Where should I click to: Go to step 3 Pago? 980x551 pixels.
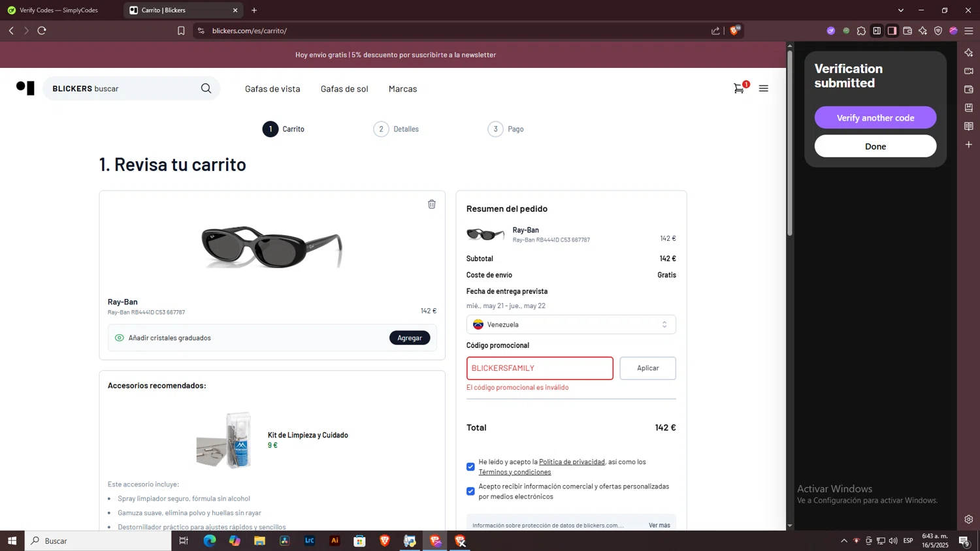[x=506, y=129]
